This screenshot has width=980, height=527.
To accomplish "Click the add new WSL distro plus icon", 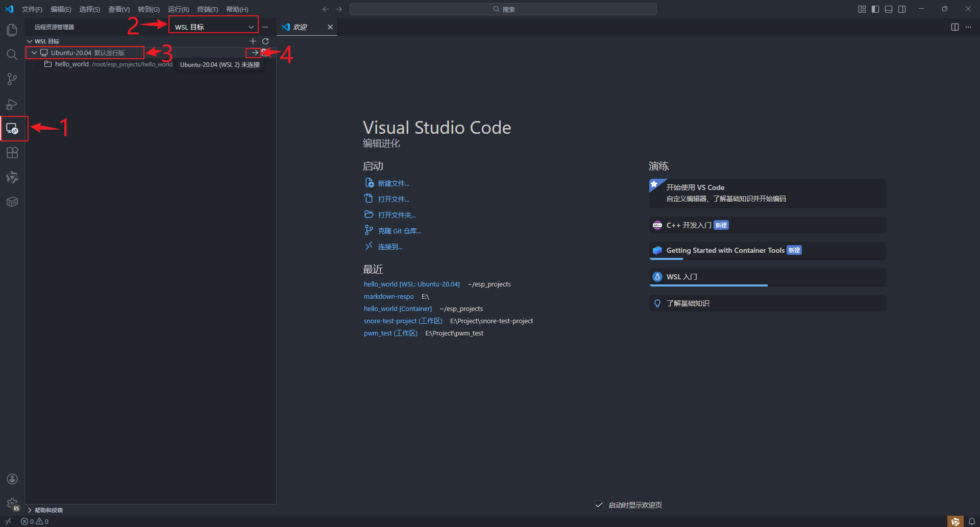I will [253, 41].
